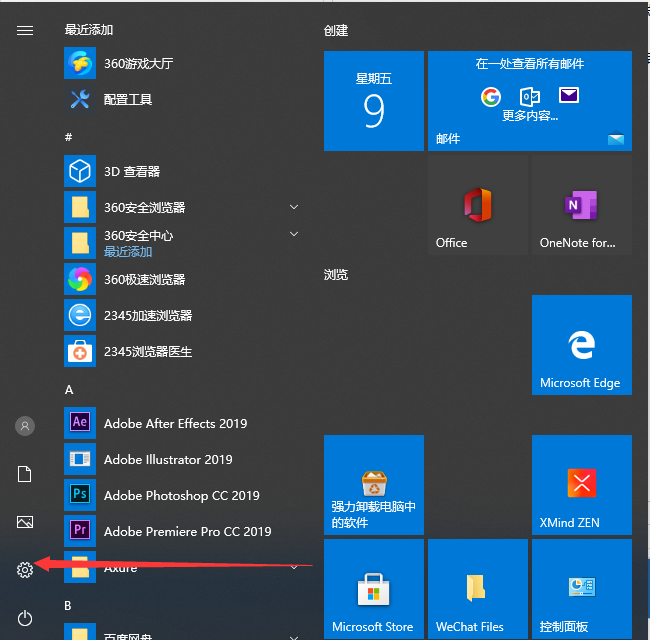650x640 pixels.
Task: Open the Office tile
Action: [x=477, y=205]
